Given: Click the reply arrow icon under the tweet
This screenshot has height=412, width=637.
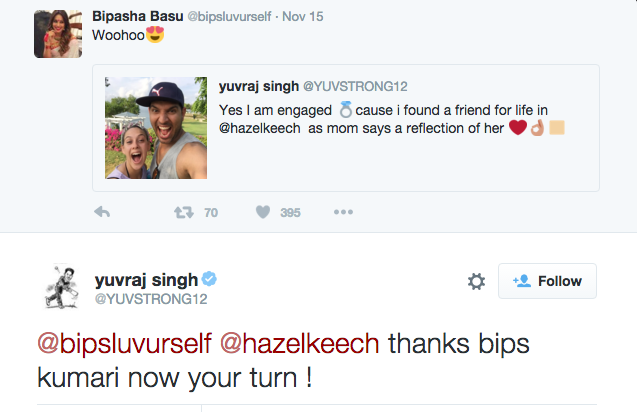Looking at the screenshot, I should (x=102, y=212).
